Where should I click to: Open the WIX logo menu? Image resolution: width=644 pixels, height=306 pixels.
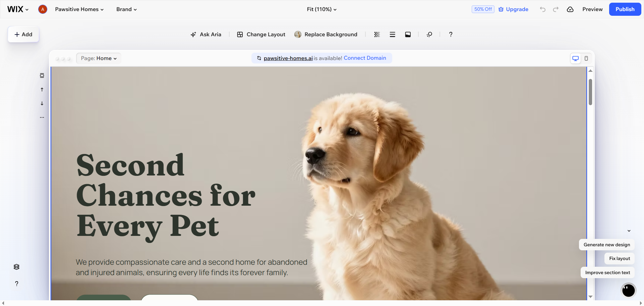pos(18,9)
